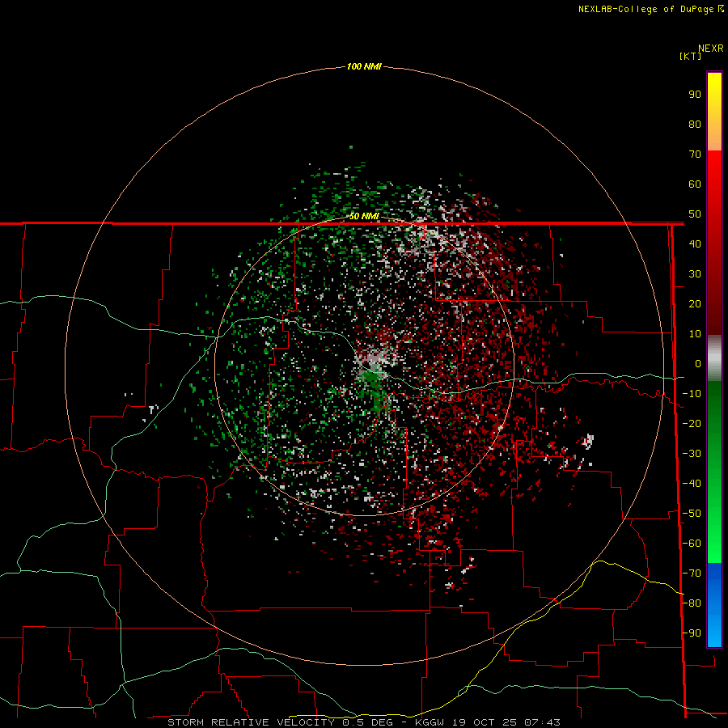Viewport: 728px width, 728px height.
Task: Click the 0 value on velocity scale
Action: 697,363
